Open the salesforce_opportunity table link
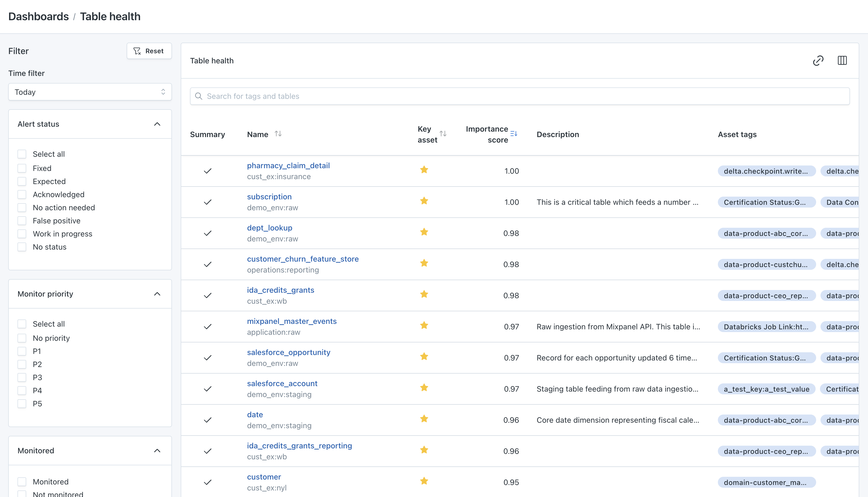Viewport: 868px width, 497px height. click(288, 352)
